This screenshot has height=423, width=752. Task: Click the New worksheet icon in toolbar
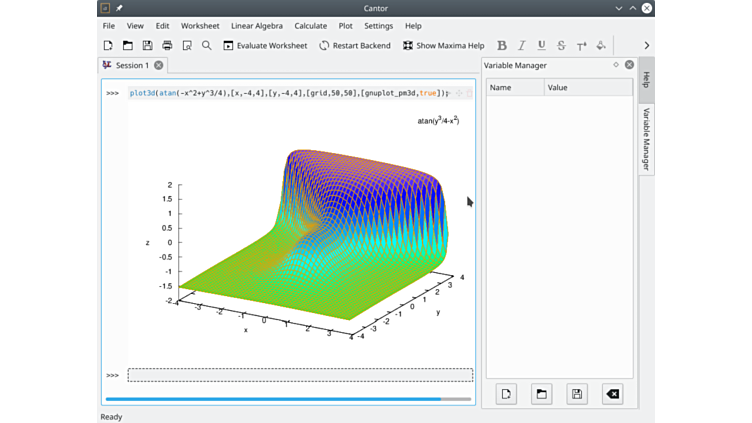click(108, 45)
